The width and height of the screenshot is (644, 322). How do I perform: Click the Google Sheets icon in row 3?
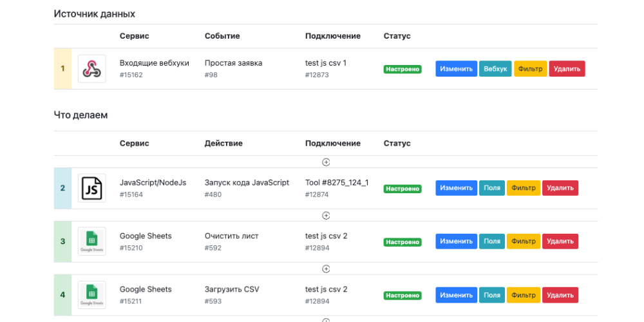click(91, 241)
